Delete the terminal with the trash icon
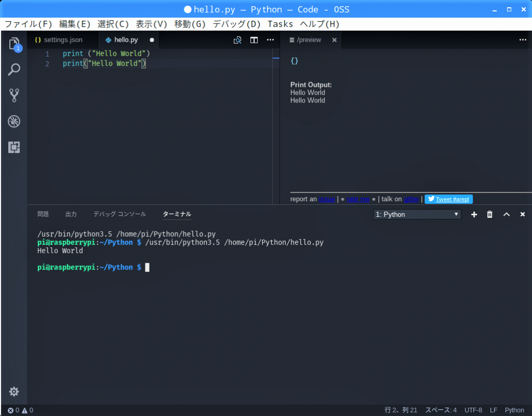This screenshot has height=416, width=532. (489, 214)
